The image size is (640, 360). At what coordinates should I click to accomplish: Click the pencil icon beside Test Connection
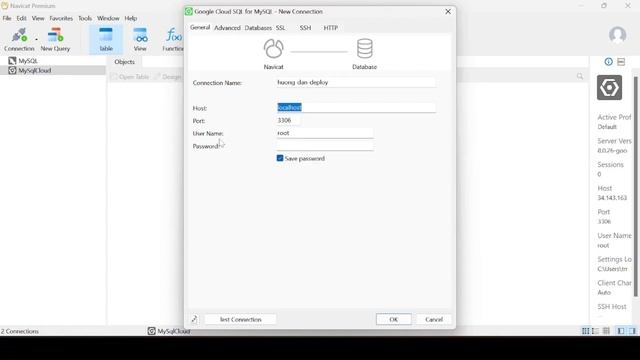click(x=194, y=319)
